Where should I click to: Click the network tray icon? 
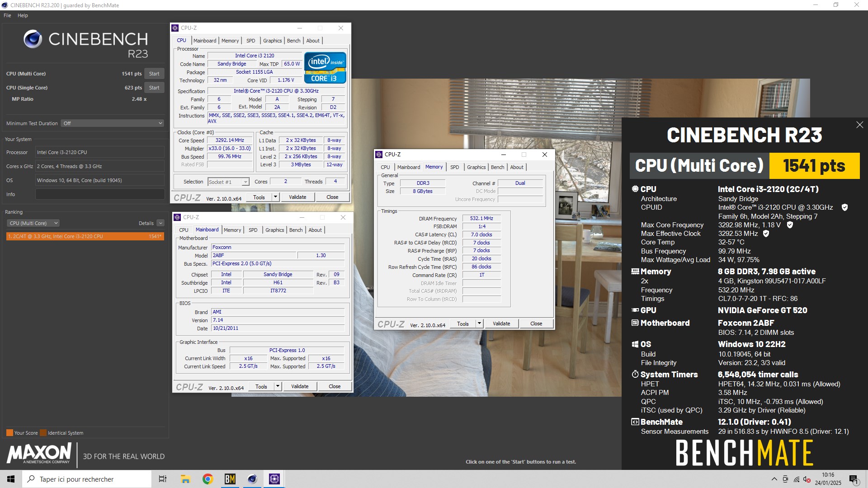(x=796, y=479)
